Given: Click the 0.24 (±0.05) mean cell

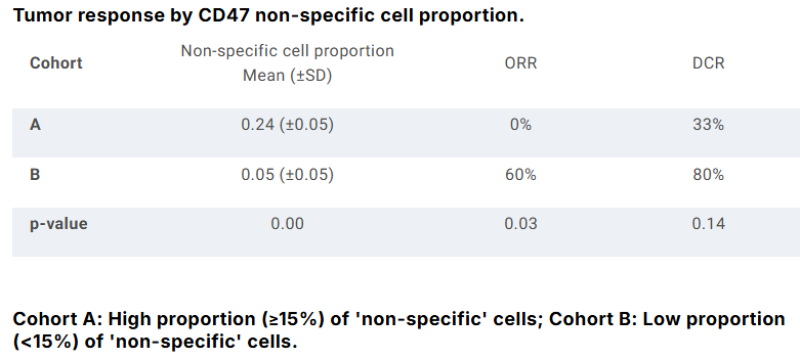Looking at the screenshot, I should (x=287, y=124).
